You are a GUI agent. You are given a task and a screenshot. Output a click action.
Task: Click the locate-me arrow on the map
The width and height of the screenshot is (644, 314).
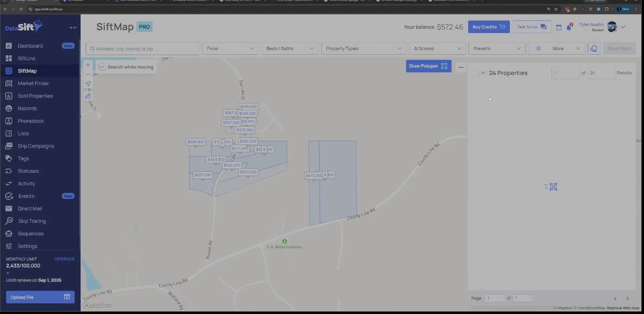88,84
